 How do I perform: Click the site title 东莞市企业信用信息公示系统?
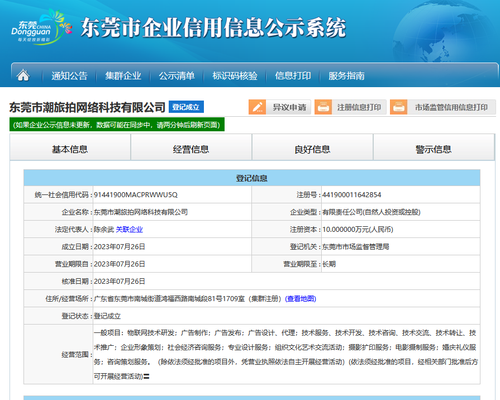coord(213,28)
